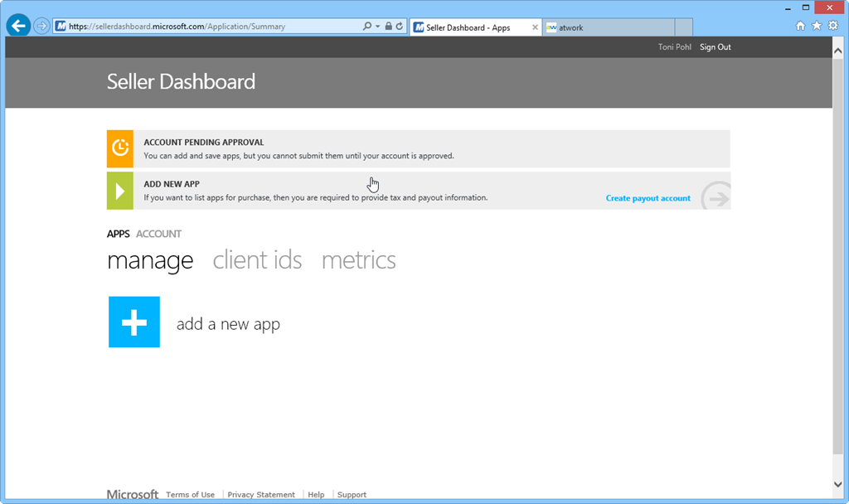Click the Sign Out link
The image size is (849, 504).
pos(716,47)
